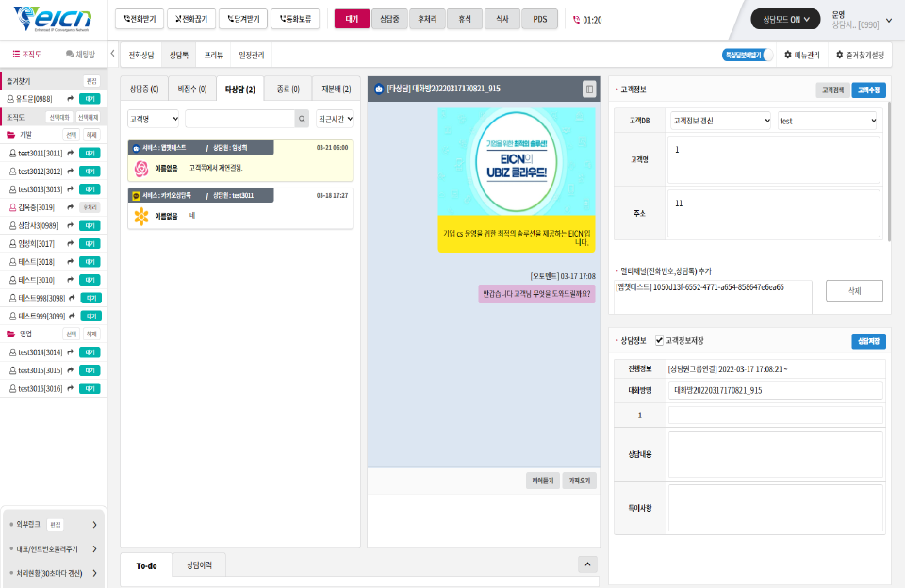The width and height of the screenshot is (905, 588).
Task: Switch to the 재분배 (2) tab
Action: pos(336,89)
